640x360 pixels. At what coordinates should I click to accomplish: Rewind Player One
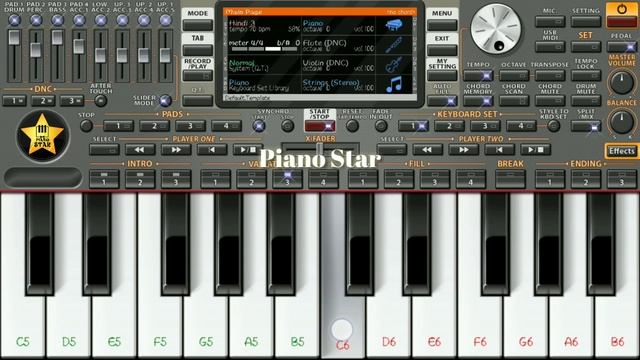coord(140,150)
